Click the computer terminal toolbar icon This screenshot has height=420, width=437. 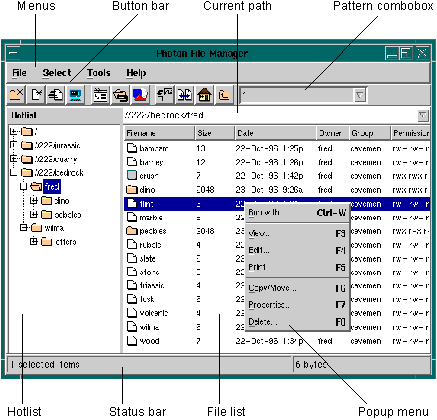76,95
